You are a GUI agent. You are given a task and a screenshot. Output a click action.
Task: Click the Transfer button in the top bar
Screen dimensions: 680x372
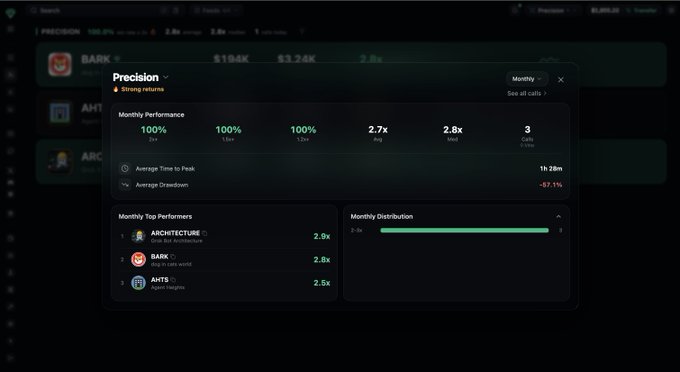[642, 10]
